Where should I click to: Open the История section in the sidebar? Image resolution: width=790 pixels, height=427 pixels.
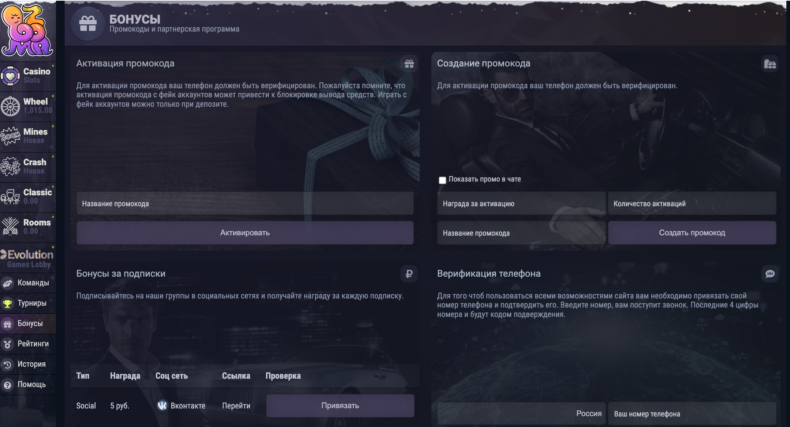point(31,364)
